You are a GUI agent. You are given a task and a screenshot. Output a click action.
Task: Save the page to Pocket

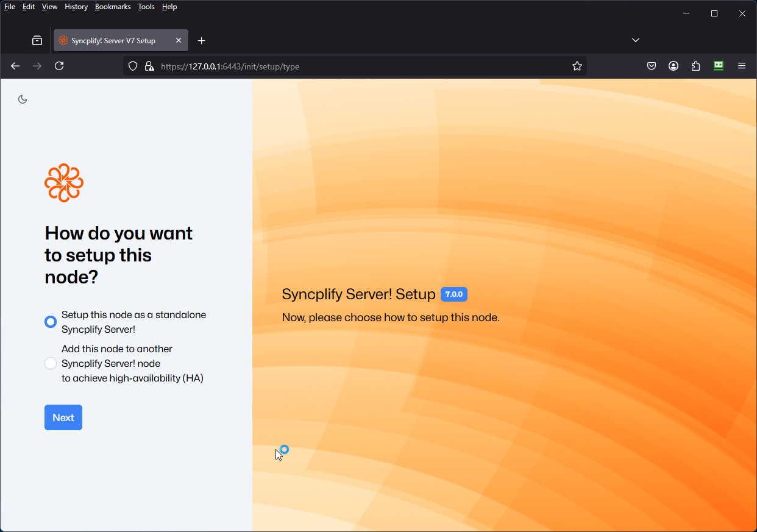pos(652,66)
